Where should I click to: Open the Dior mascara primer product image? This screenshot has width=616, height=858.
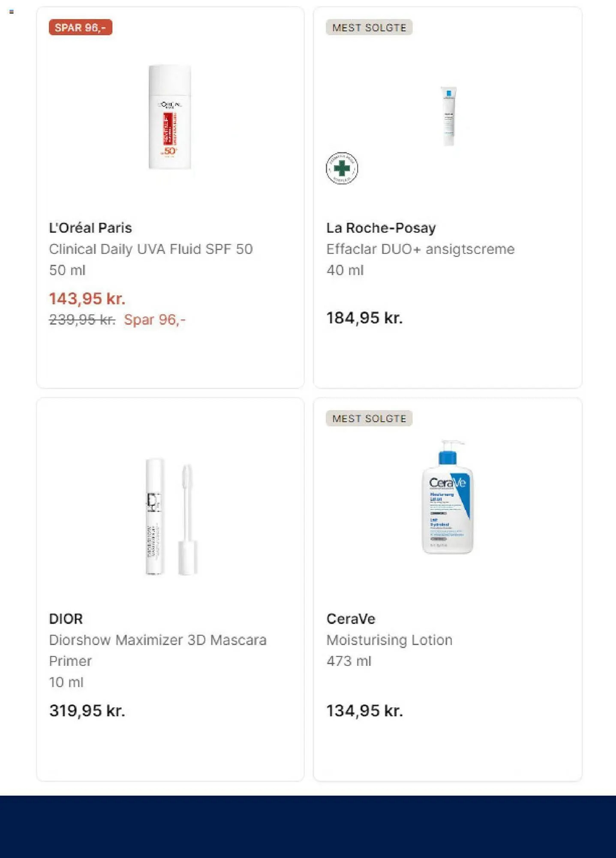tap(171, 517)
